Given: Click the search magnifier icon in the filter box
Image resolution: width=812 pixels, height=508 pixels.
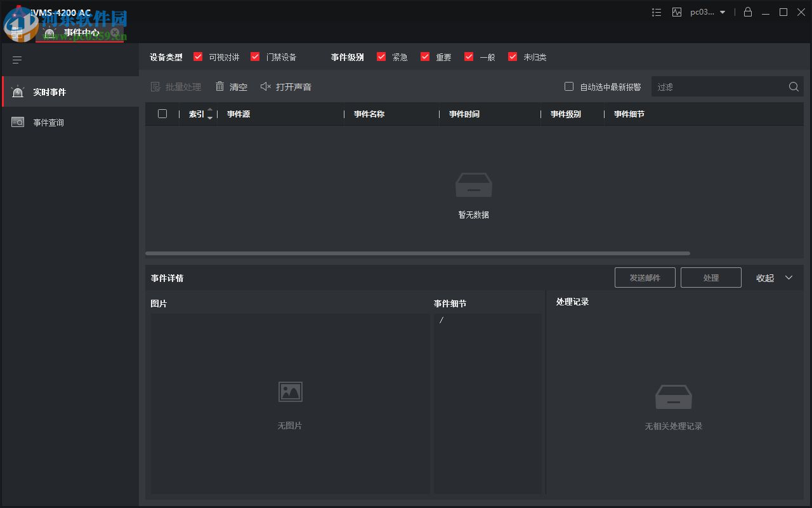Looking at the screenshot, I should click(x=794, y=87).
